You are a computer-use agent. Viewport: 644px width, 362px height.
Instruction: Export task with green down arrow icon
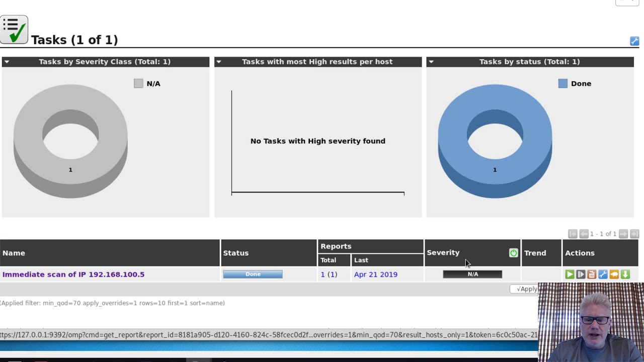coord(625,275)
